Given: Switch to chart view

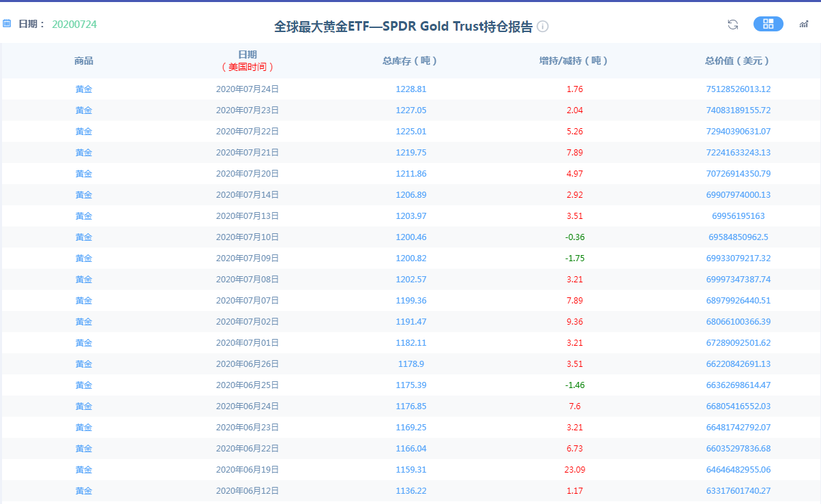Looking at the screenshot, I should [x=804, y=25].
